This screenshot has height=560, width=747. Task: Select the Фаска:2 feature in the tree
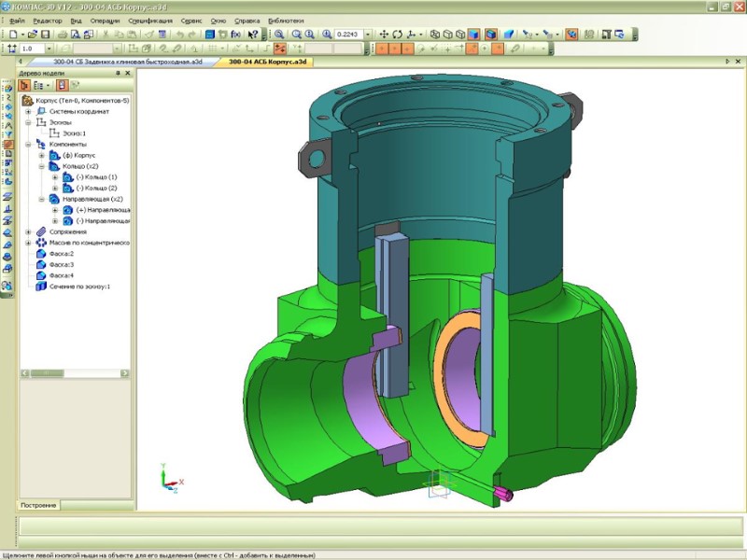click(x=62, y=254)
